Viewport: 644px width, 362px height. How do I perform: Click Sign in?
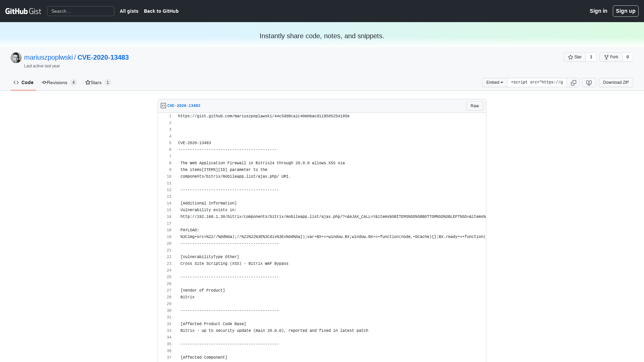click(598, 11)
